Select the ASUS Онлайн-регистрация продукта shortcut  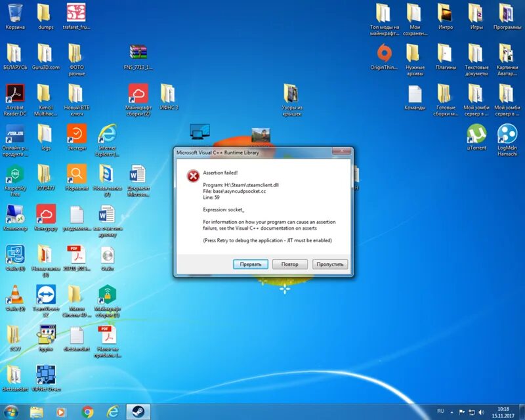click(x=15, y=140)
